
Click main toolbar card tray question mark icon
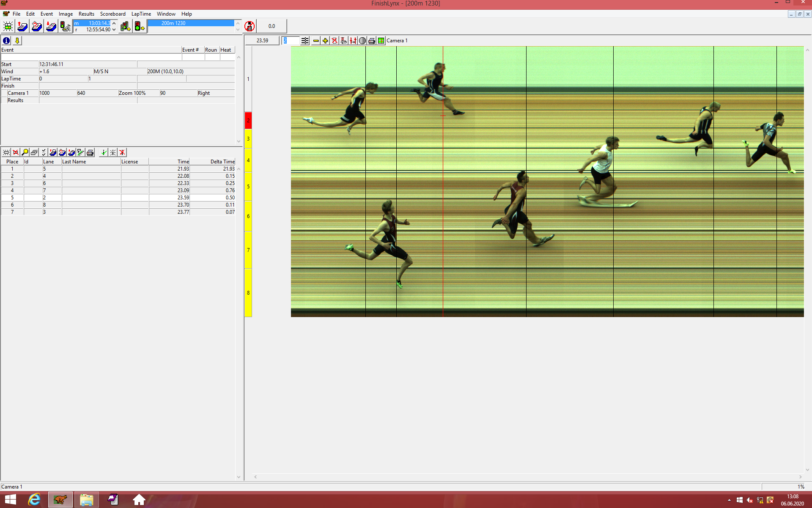pyautogui.click(x=37, y=26)
